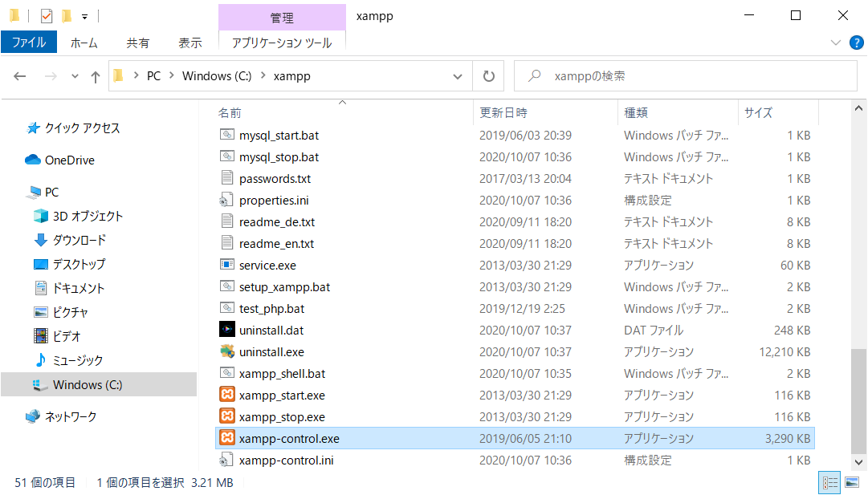Open the ホーム ribbon tab
Screen dimensions: 868x495
click(84, 43)
